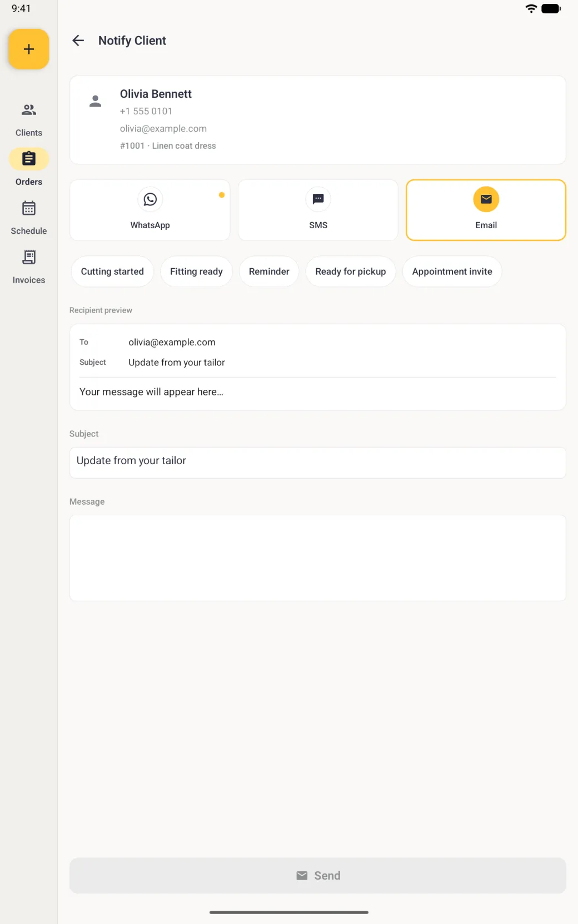
Task: Apply the Ready for pickup template
Action: [x=351, y=272]
